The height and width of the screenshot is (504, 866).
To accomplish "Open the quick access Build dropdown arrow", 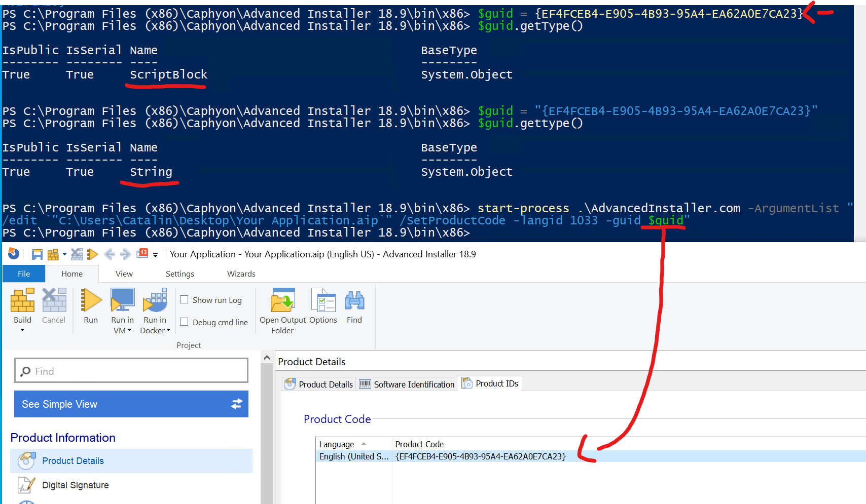I will (64, 254).
